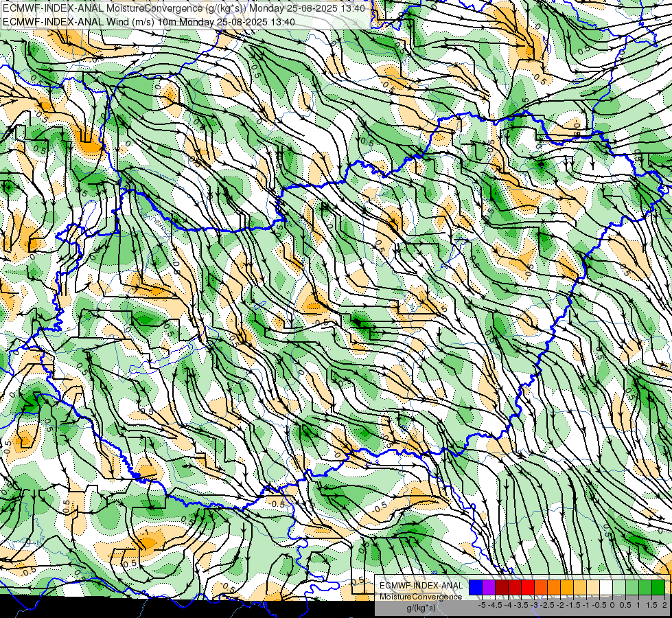Click the '-4' legend tick label
This screenshot has height=618, width=672.
point(508,605)
